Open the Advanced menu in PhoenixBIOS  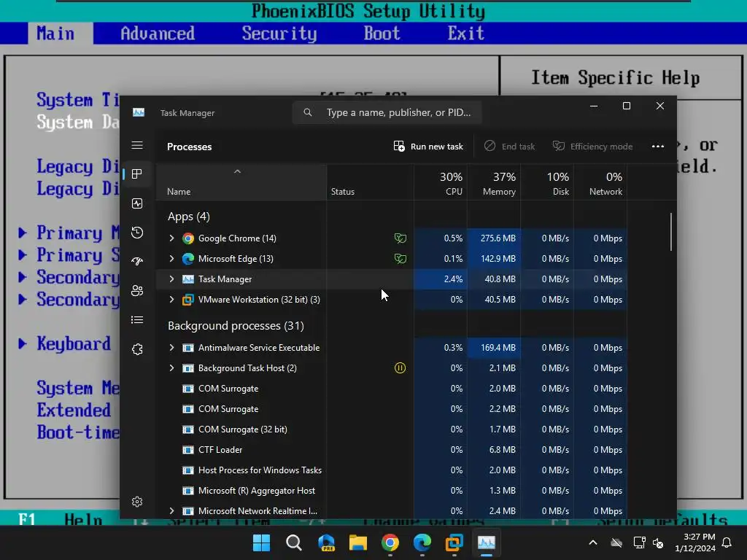158,34
